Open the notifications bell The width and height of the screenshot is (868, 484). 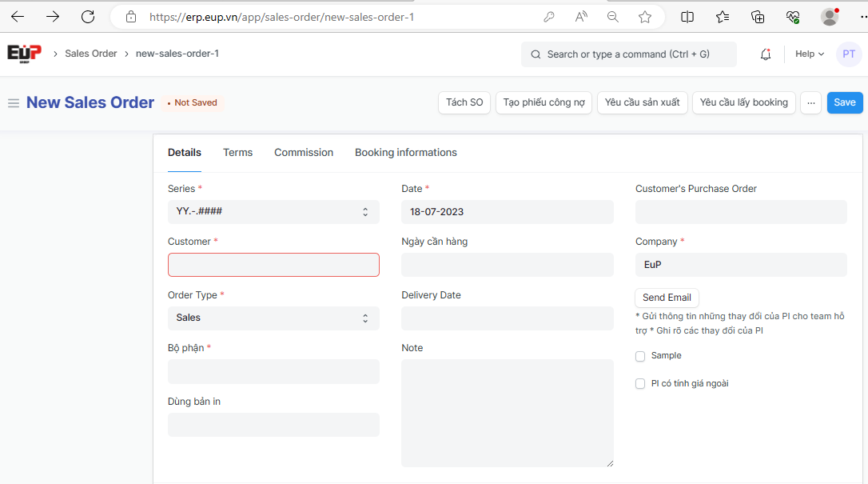766,54
